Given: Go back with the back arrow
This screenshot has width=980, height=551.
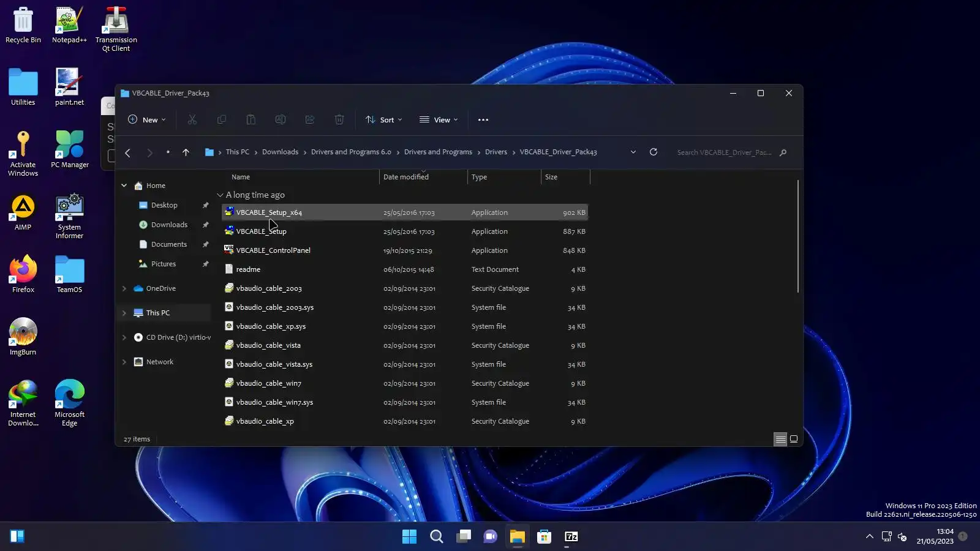Looking at the screenshot, I should [127, 152].
